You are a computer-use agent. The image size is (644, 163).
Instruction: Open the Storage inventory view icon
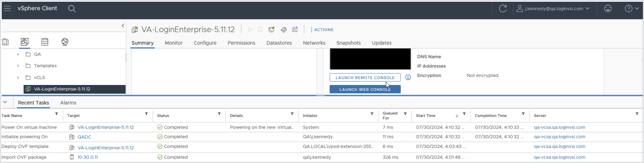pyautogui.click(x=45, y=42)
